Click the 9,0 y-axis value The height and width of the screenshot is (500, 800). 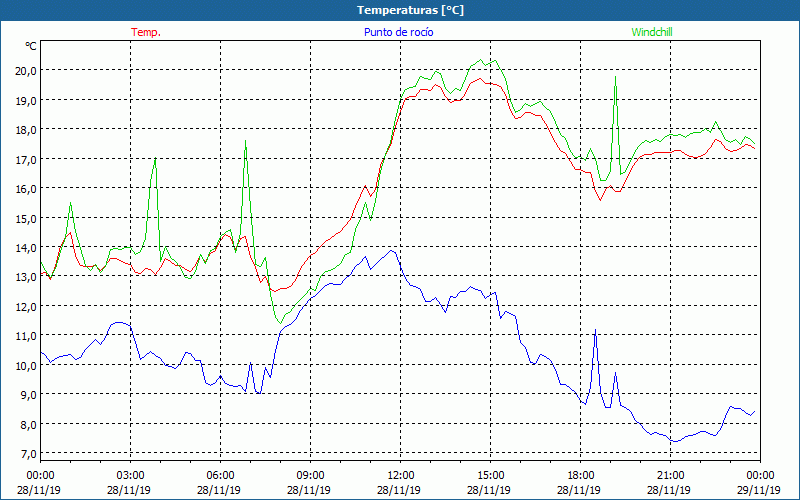coord(29,394)
